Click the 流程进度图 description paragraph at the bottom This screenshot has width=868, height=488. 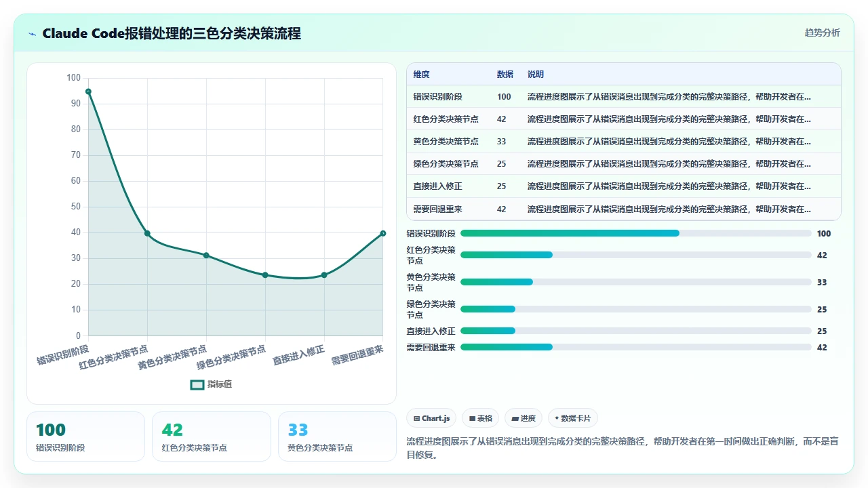(x=623, y=448)
